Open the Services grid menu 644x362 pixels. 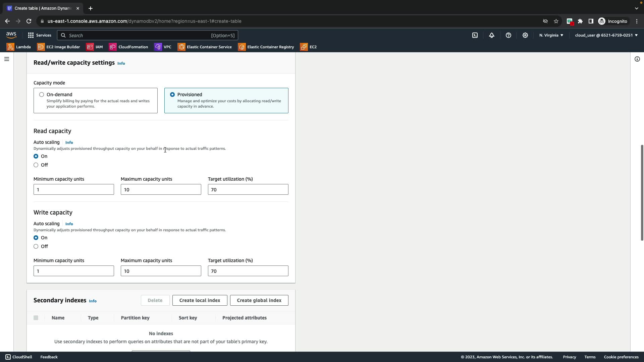(x=39, y=35)
